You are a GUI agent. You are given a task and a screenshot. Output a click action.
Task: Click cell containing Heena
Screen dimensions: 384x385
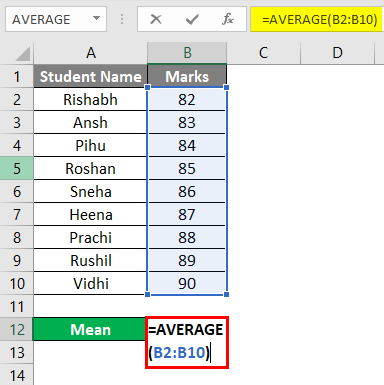90,214
